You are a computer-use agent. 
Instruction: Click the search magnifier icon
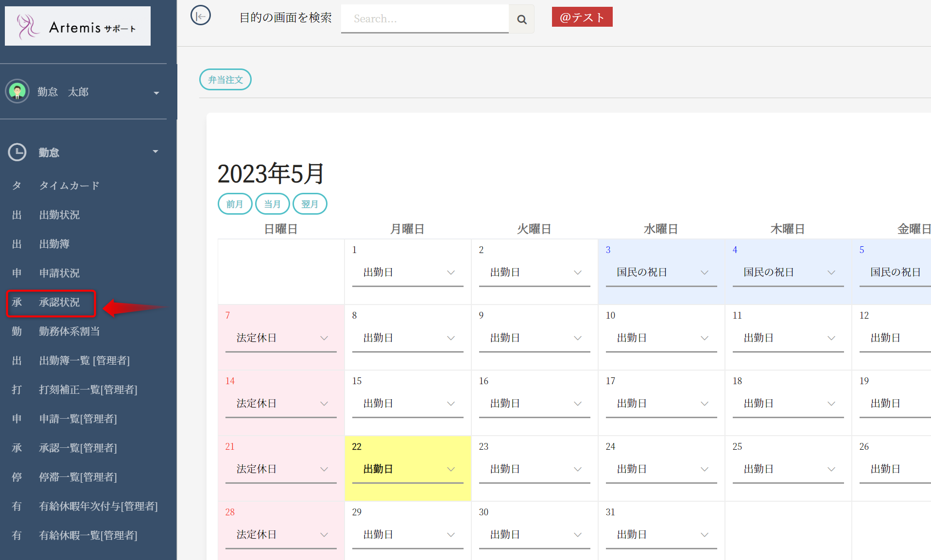click(521, 19)
